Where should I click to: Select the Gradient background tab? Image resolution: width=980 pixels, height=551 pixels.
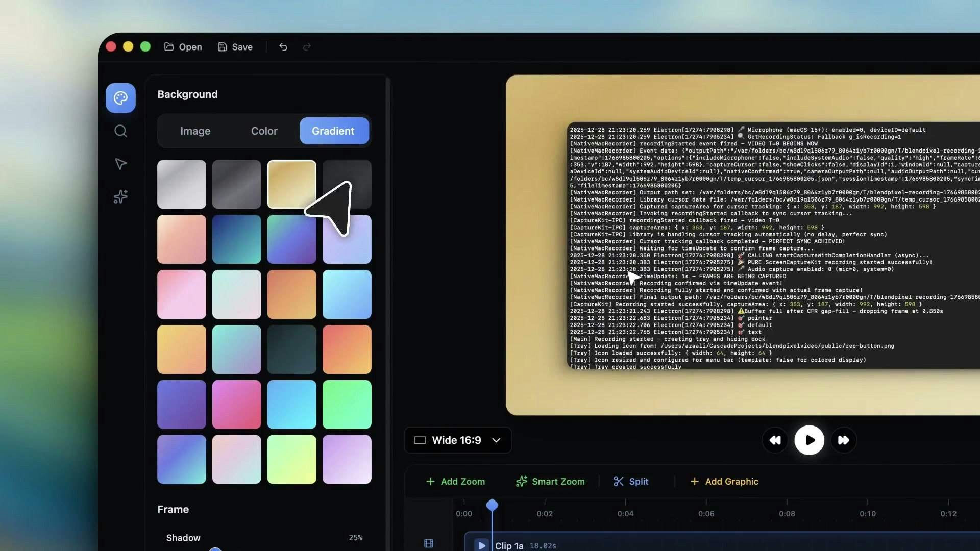point(334,131)
